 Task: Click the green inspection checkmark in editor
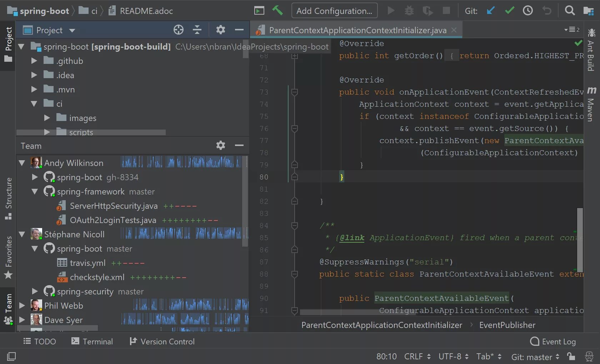[578, 43]
